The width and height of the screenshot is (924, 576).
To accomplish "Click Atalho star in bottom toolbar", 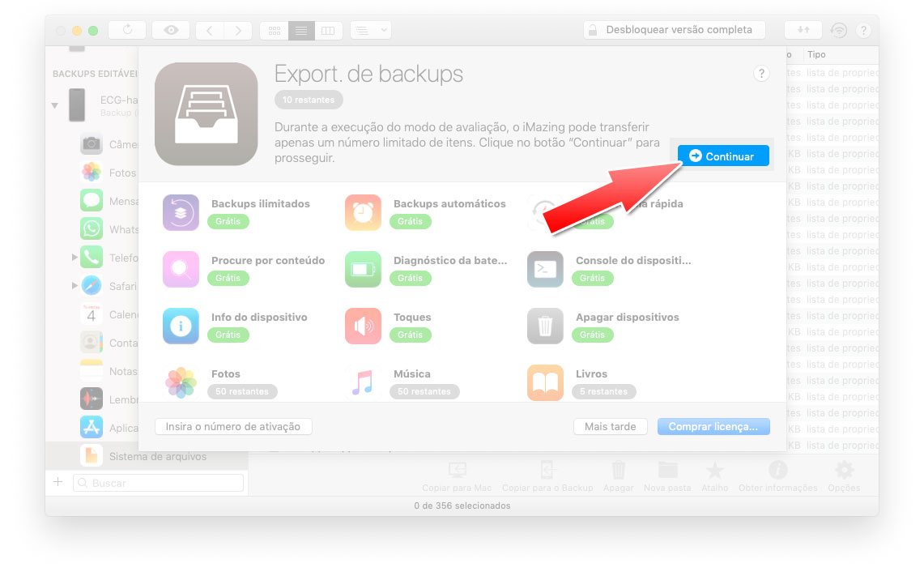I will point(715,476).
